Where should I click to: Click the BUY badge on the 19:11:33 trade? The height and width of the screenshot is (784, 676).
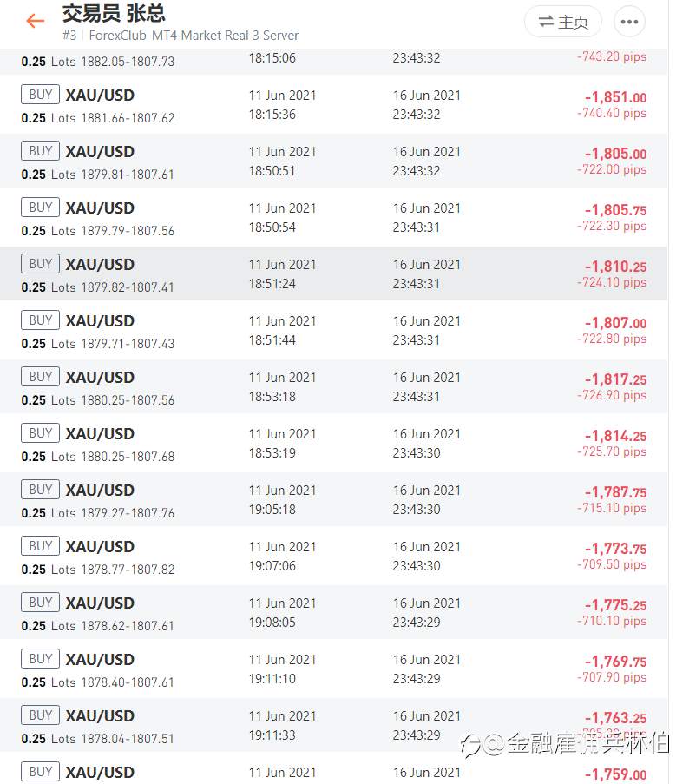pyautogui.click(x=41, y=715)
